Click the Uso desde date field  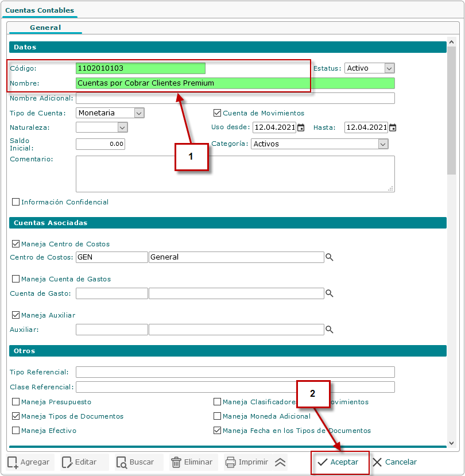coord(274,127)
